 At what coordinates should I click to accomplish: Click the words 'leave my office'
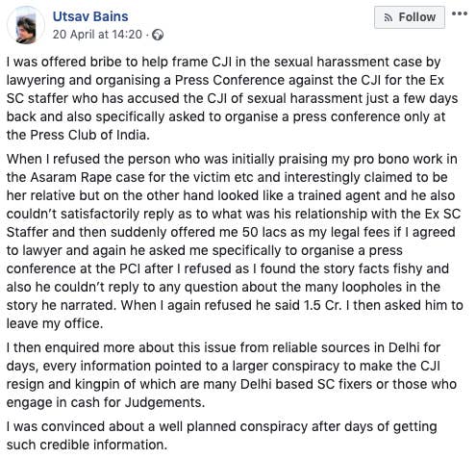tap(53, 324)
